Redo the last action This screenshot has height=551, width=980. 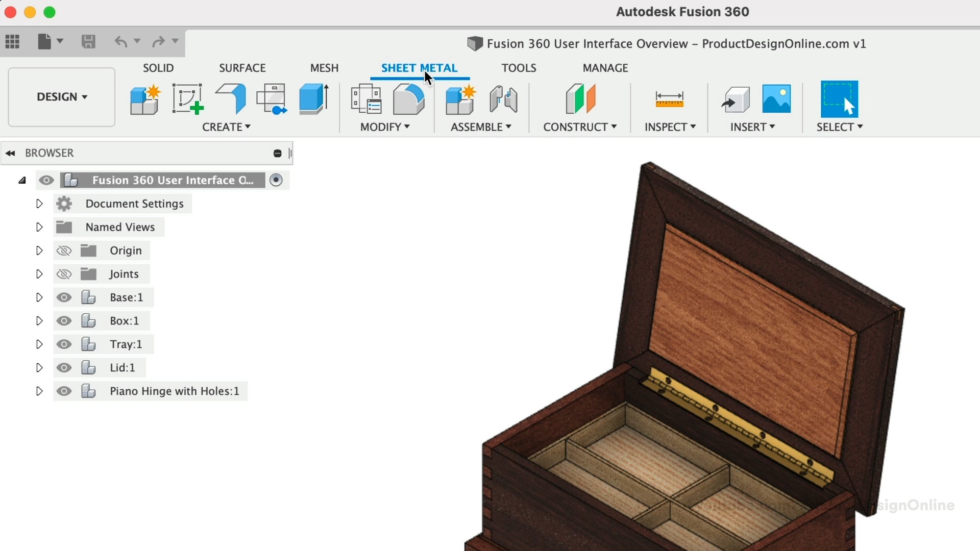[158, 41]
